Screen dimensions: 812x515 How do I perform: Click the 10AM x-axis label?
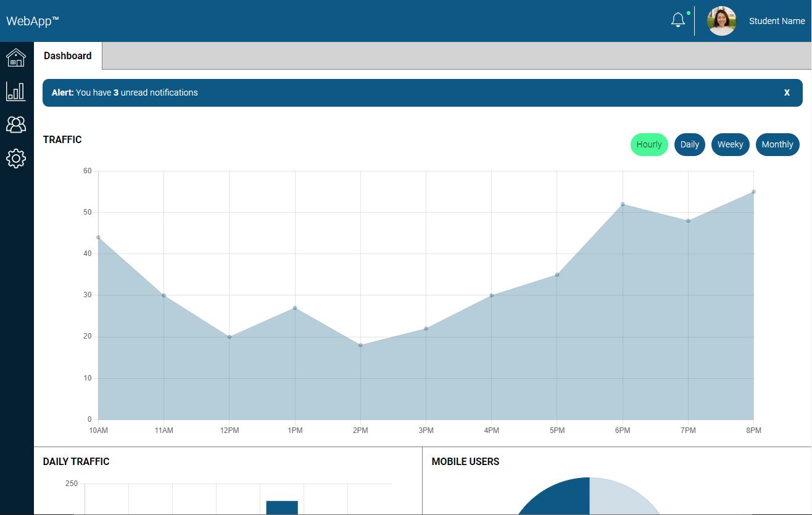point(98,431)
